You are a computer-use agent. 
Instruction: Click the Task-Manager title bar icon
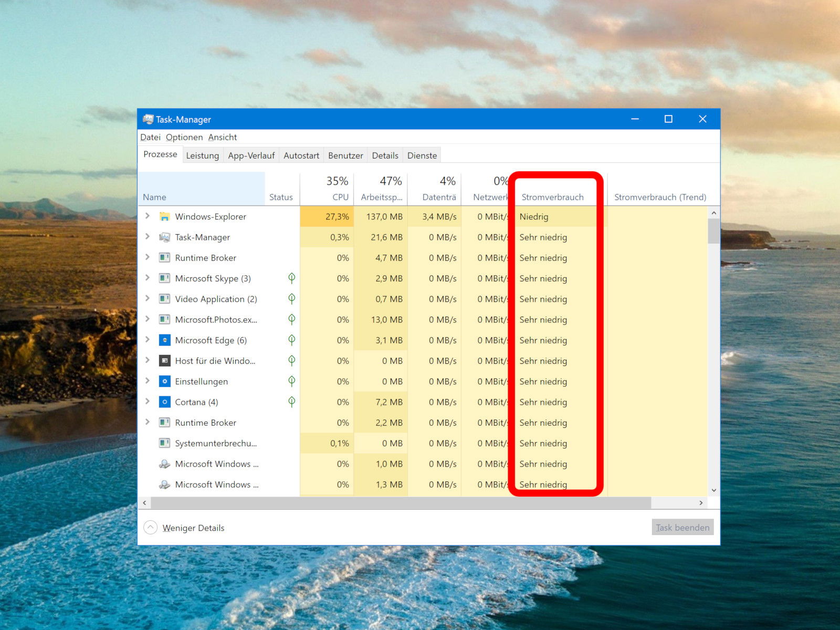[148, 119]
